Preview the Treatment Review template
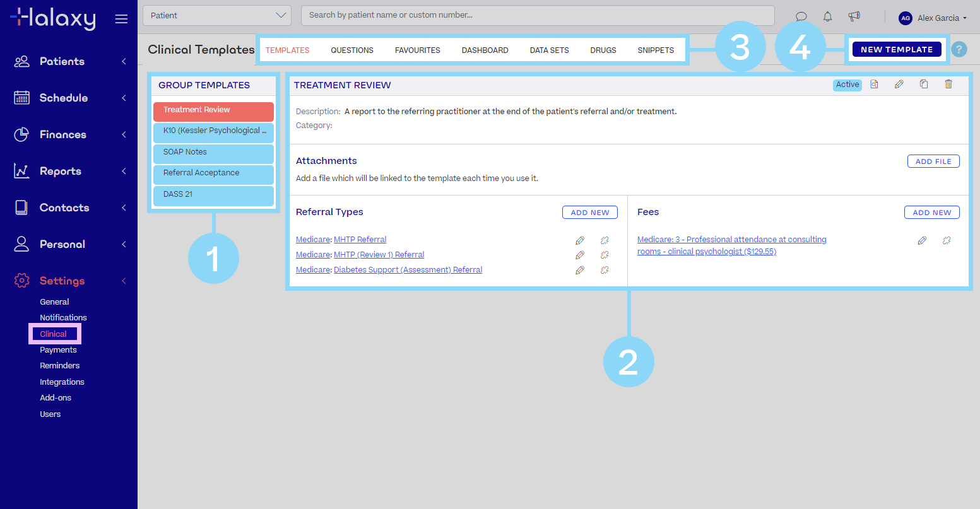Screen dimensions: 980x509 875,84
